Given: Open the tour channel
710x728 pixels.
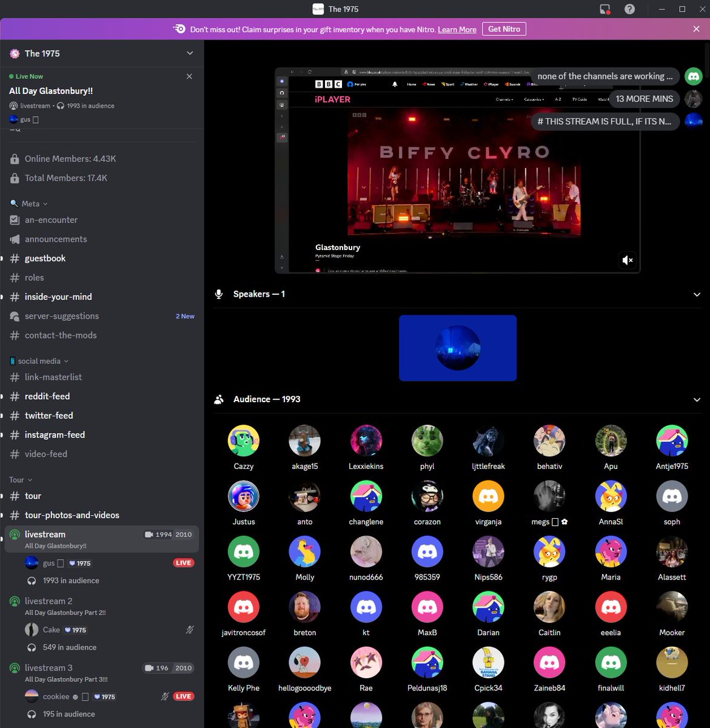Looking at the screenshot, I should coord(102,496).
